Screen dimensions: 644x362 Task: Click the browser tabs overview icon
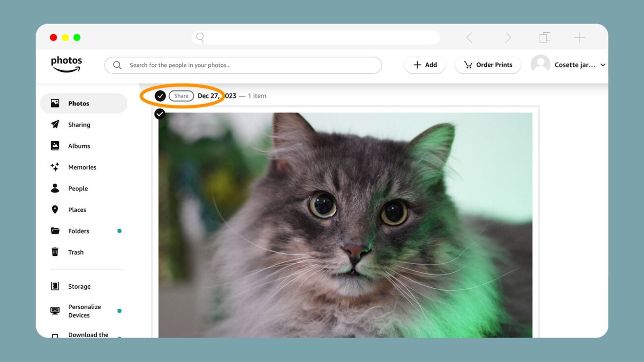click(x=544, y=38)
